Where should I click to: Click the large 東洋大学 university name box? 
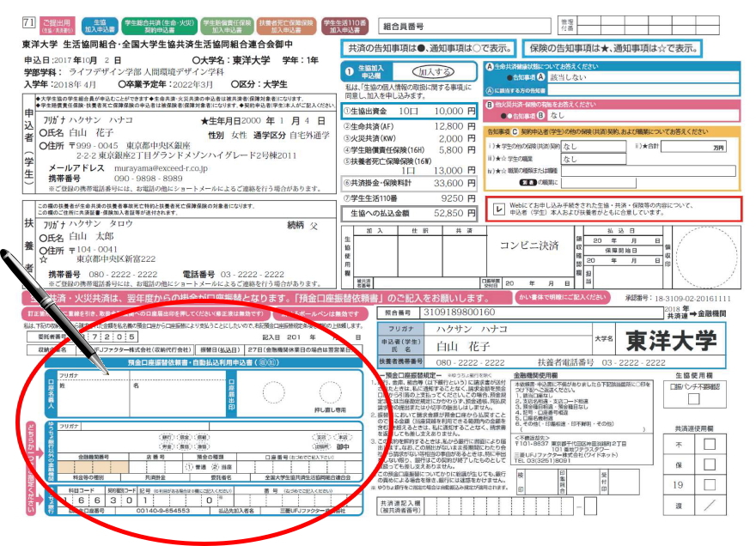pyautogui.click(x=671, y=341)
